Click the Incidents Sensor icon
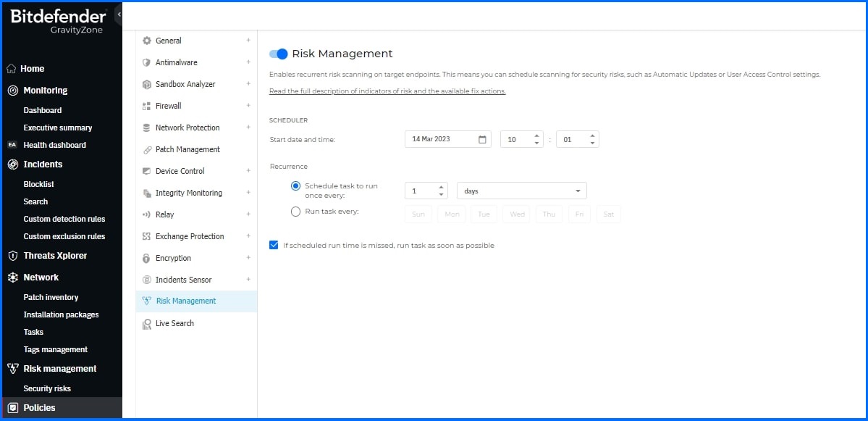The width and height of the screenshot is (868, 421). (147, 280)
